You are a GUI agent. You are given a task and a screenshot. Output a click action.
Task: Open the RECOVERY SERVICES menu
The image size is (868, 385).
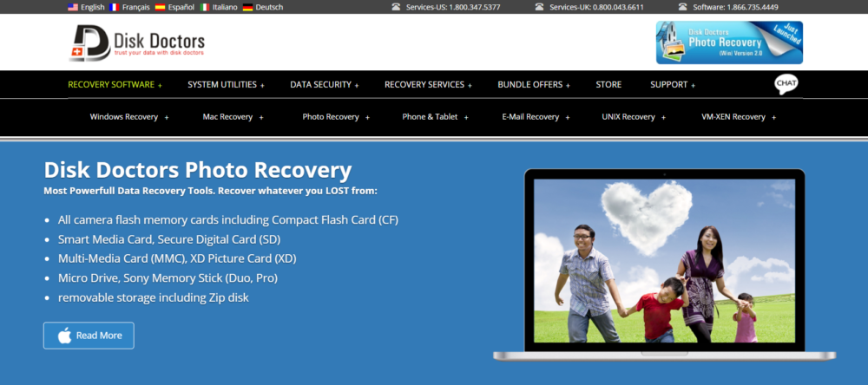(x=424, y=85)
